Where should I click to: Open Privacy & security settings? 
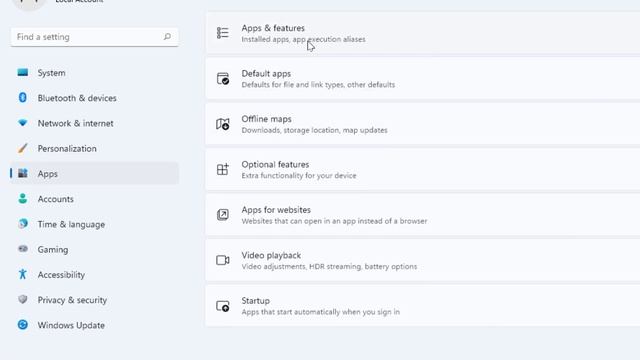tap(95, 300)
